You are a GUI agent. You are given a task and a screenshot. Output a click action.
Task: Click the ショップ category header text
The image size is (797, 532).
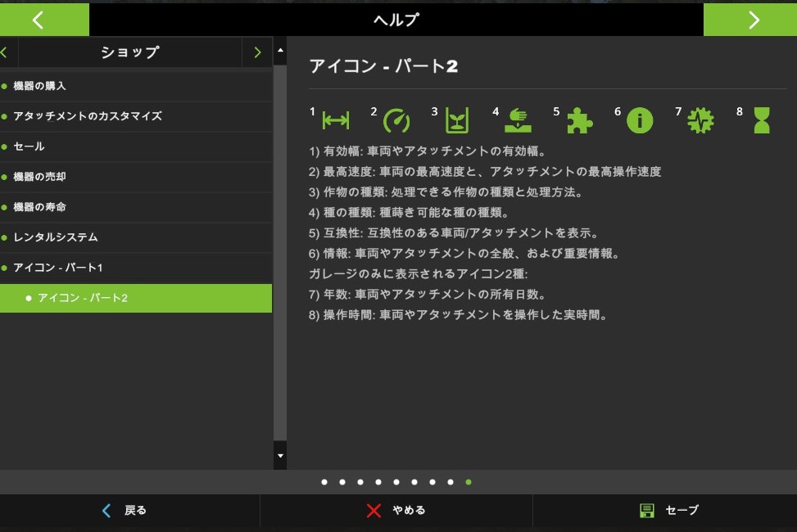pos(130,52)
